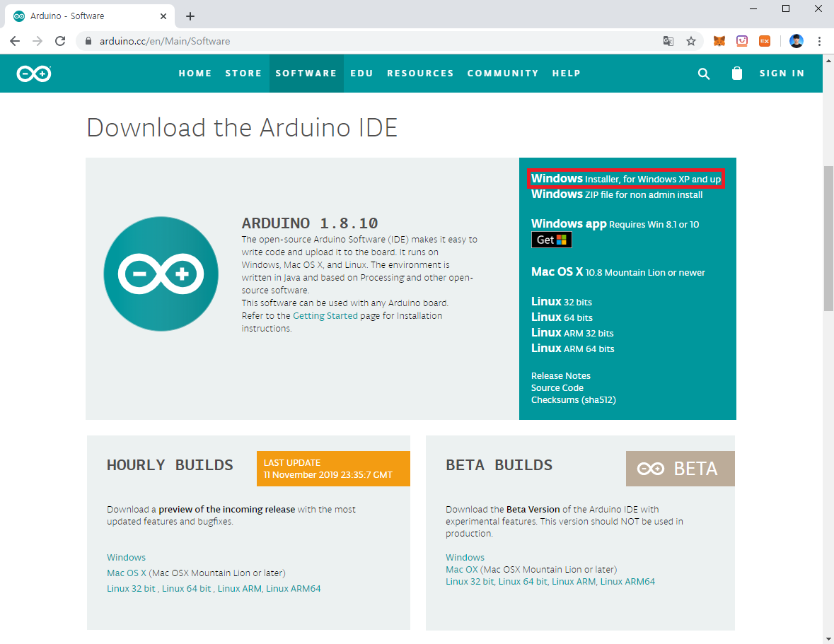The image size is (834, 644).
Task: Click SIGN IN
Action: coord(782,74)
